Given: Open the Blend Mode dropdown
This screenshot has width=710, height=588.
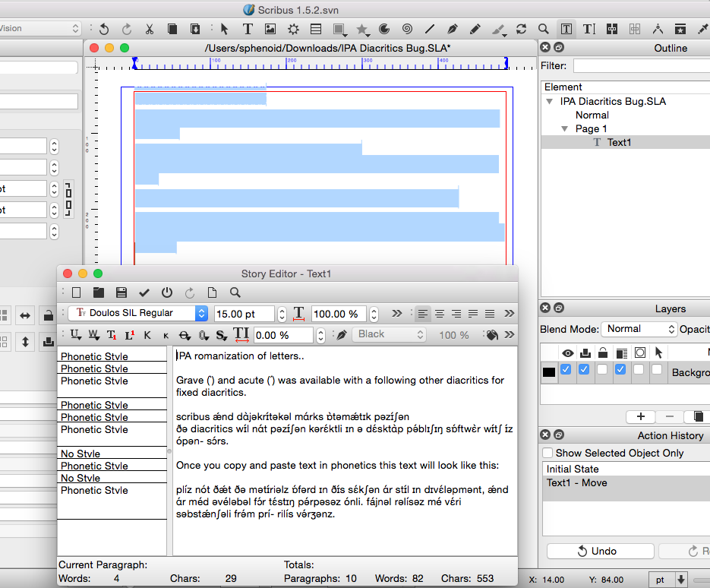Looking at the screenshot, I should [x=639, y=329].
